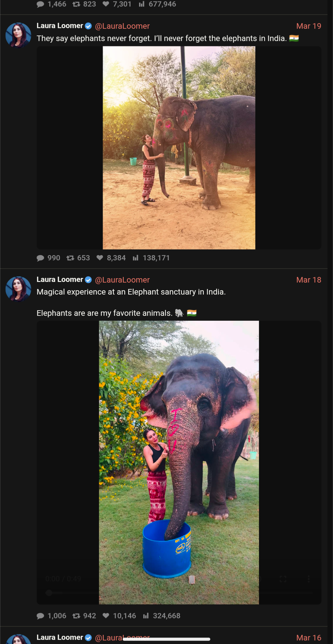Click the retweet icon showing 653
This screenshot has width=333, height=644.
[70, 258]
